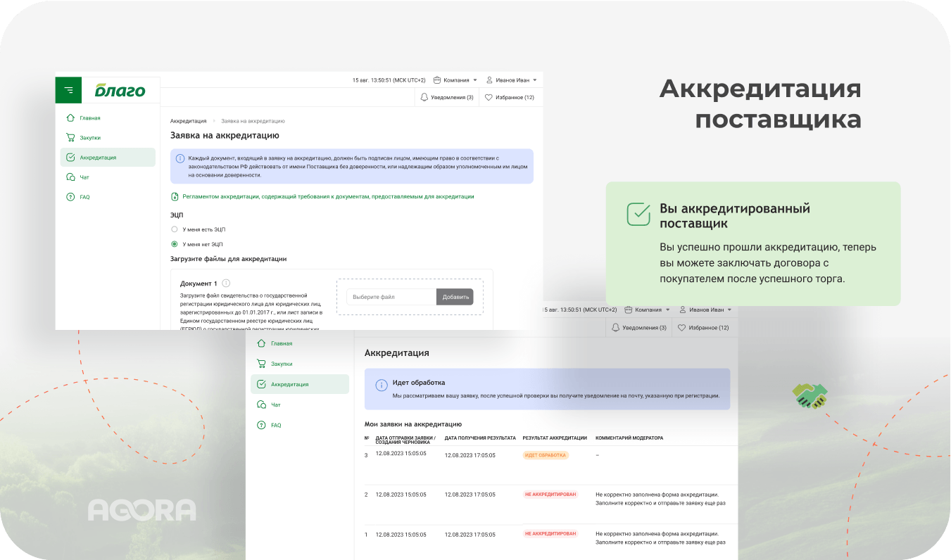Viewport: 951px width, 560px height.
Task: Click the Аккредитация breadcrumb link
Action: pos(189,121)
